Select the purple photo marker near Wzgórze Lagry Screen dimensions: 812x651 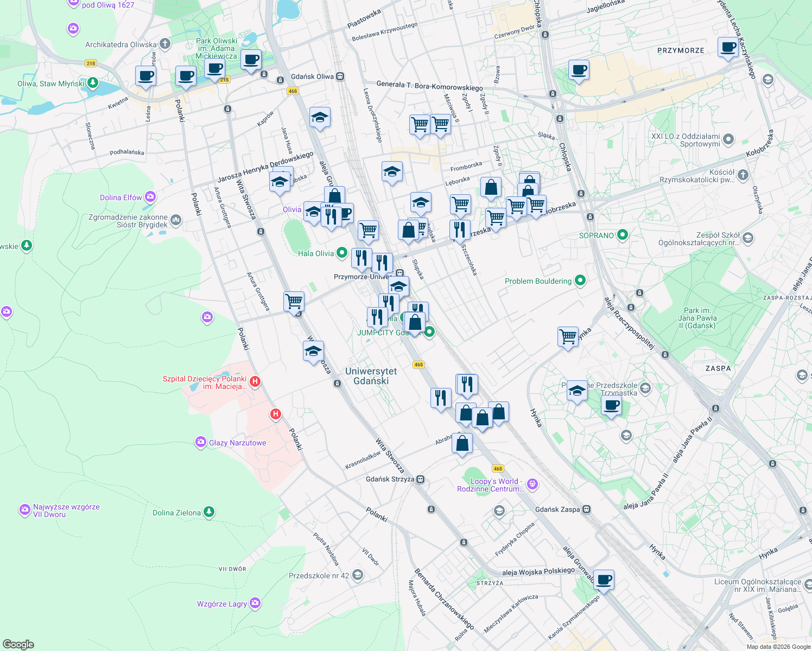coord(255,603)
